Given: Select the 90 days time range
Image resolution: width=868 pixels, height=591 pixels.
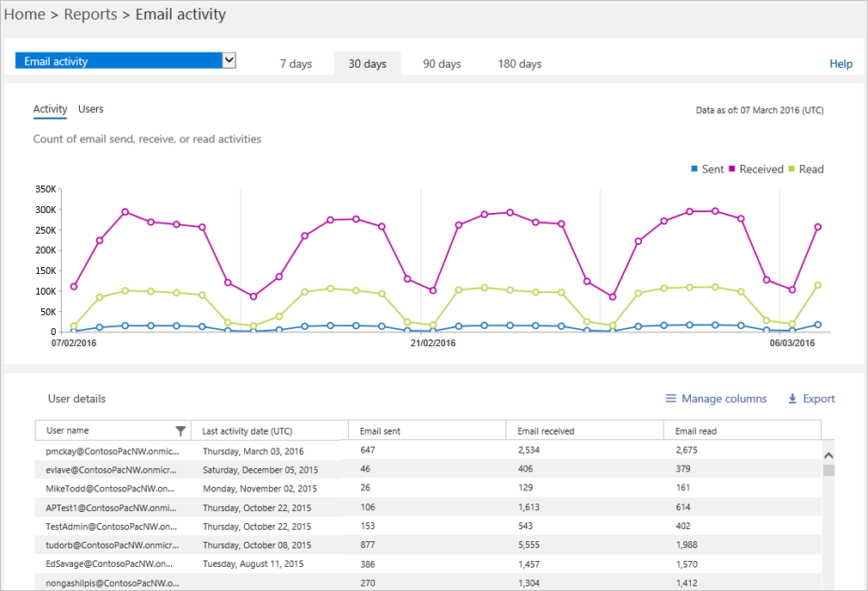Looking at the screenshot, I should (442, 64).
